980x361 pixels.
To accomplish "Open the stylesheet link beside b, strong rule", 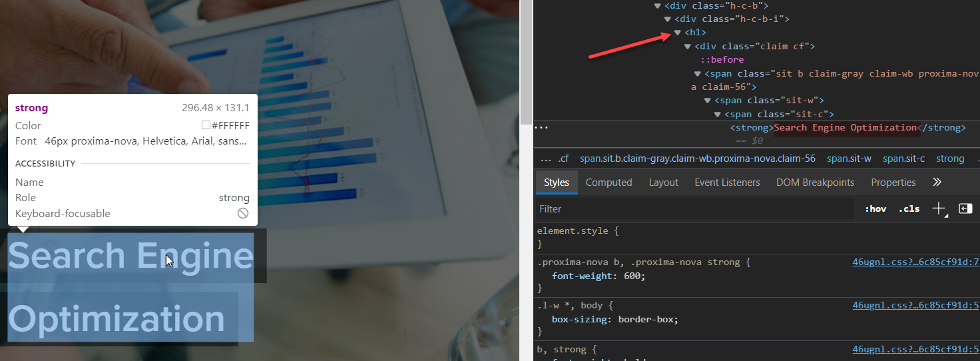I will point(915,349).
